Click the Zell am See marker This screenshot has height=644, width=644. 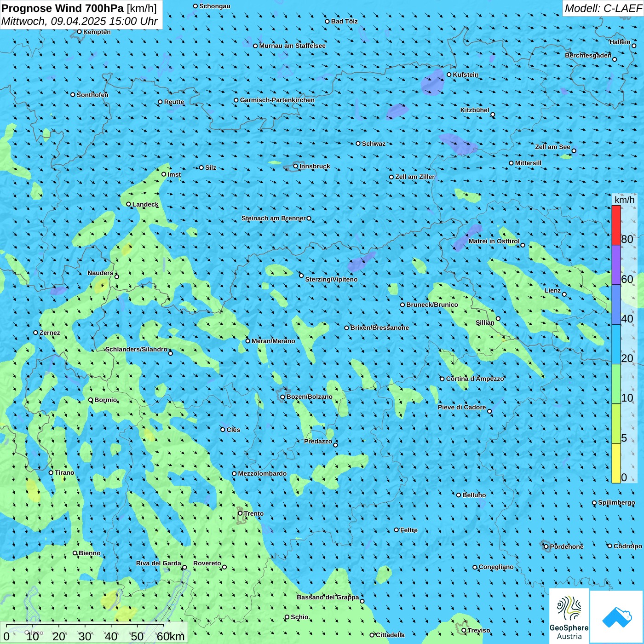coord(574,150)
